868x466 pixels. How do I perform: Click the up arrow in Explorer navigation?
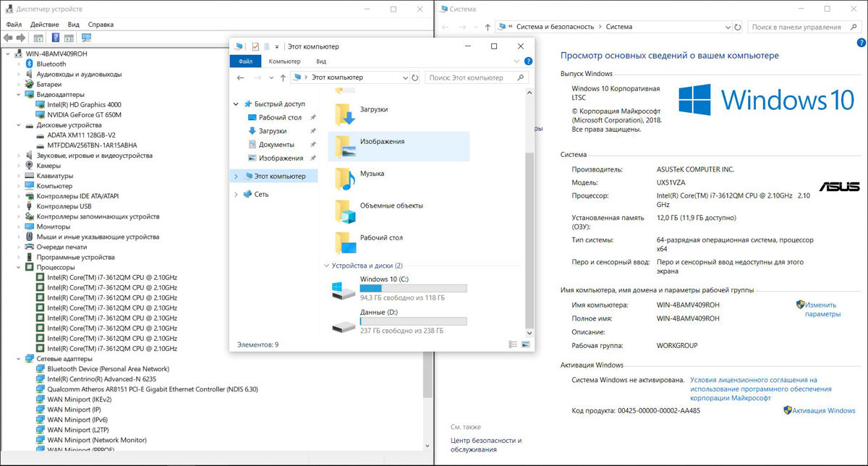coord(282,77)
